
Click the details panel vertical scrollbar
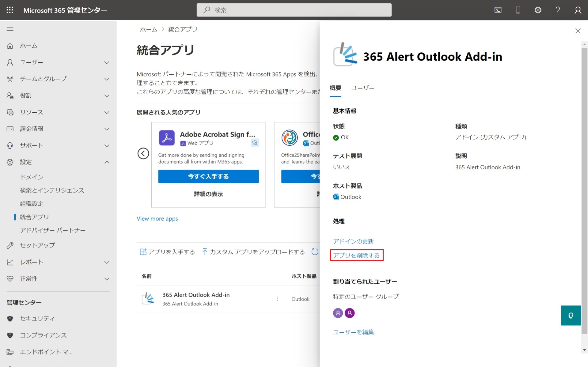tap(584, 196)
